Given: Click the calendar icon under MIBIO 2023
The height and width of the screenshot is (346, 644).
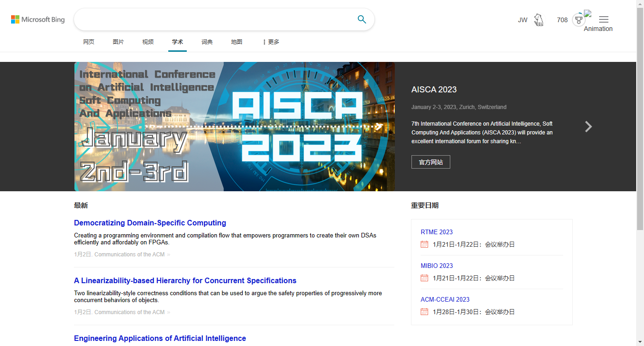Looking at the screenshot, I should point(424,278).
